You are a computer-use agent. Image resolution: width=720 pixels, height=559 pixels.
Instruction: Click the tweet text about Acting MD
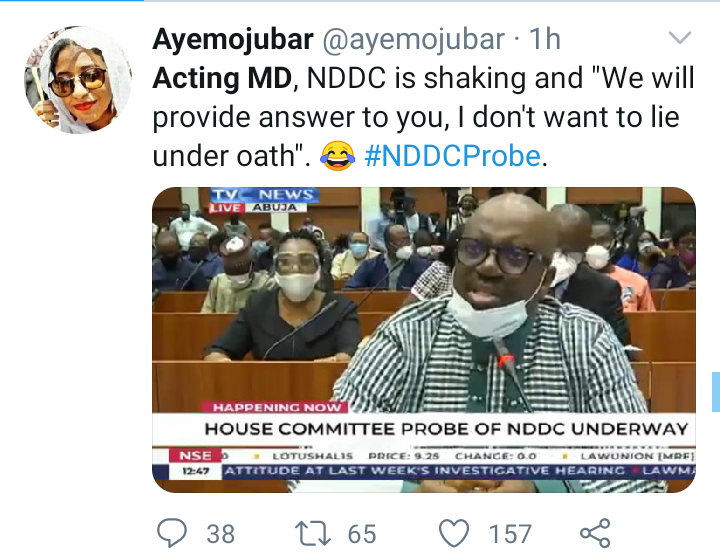point(423,117)
